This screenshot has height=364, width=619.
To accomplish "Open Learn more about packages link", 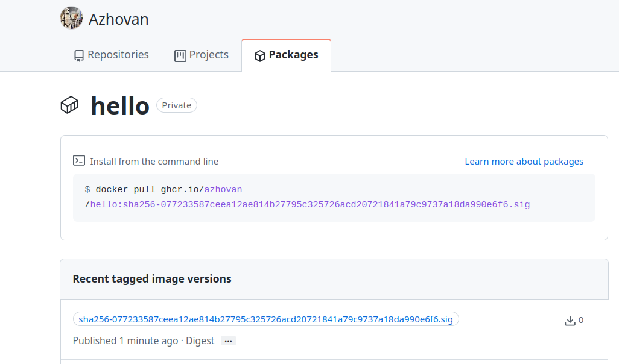I will click(524, 162).
